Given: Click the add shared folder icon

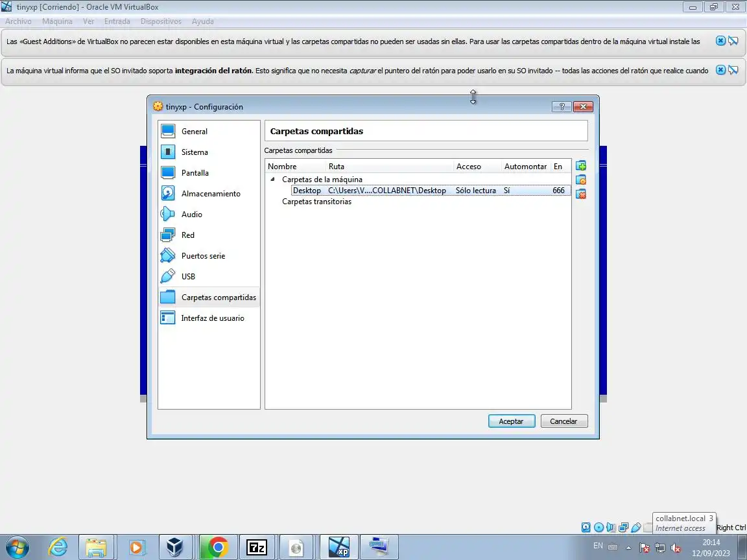Looking at the screenshot, I should coord(581,166).
